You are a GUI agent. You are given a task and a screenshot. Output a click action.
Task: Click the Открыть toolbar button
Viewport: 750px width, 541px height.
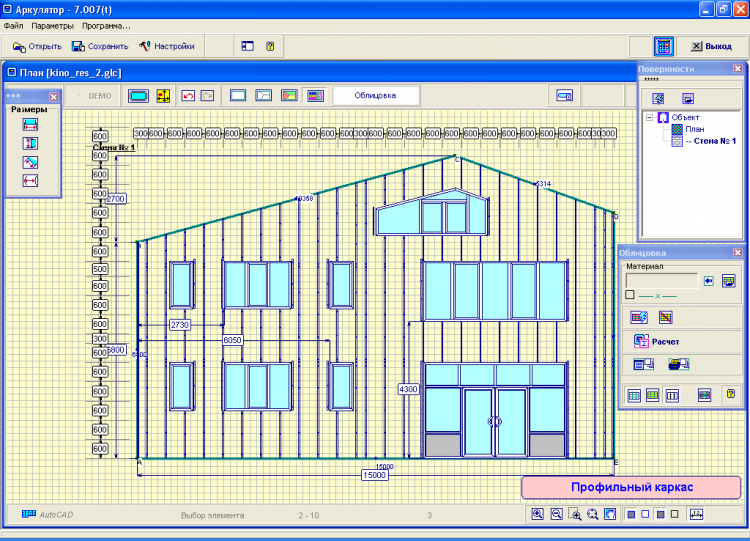(37, 46)
